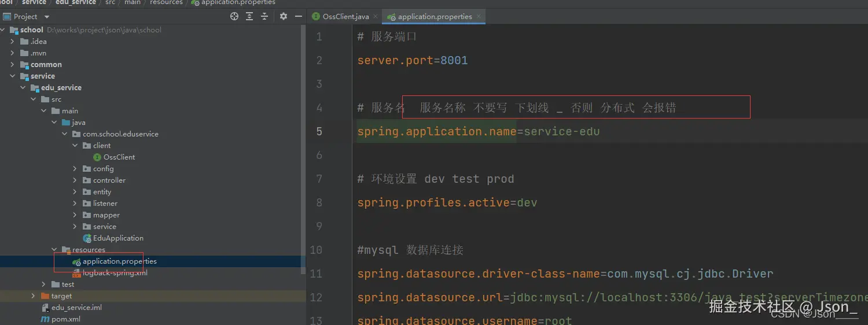Expand the .idea folder

tap(13, 42)
